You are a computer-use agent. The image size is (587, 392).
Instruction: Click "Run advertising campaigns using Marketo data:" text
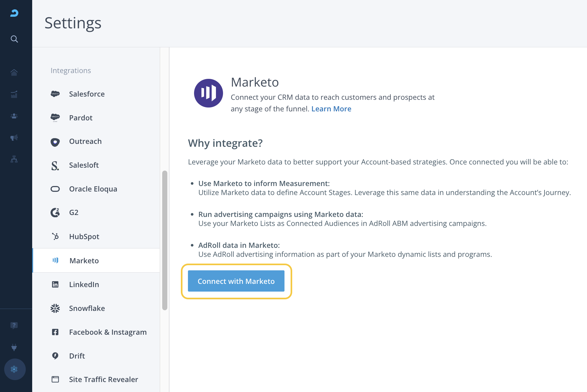pyautogui.click(x=281, y=214)
